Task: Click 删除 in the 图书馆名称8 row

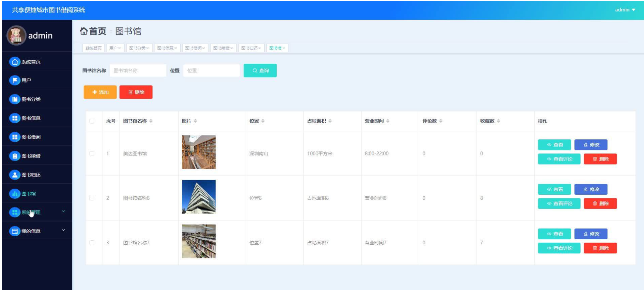Action: pyautogui.click(x=600, y=203)
